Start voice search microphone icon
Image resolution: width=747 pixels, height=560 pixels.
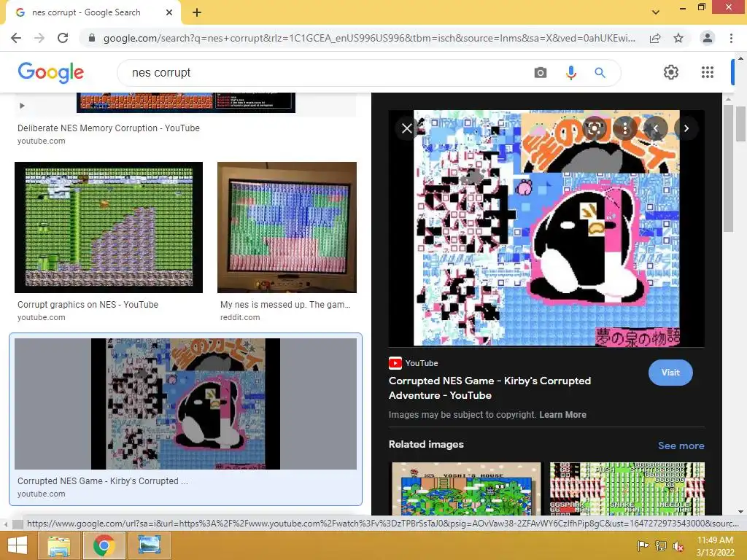(570, 73)
